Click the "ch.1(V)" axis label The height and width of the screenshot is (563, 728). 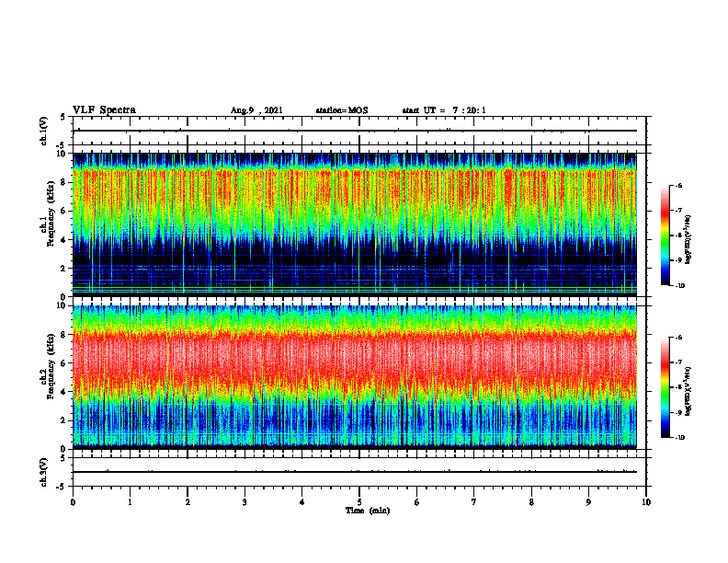pyautogui.click(x=44, y=131)
